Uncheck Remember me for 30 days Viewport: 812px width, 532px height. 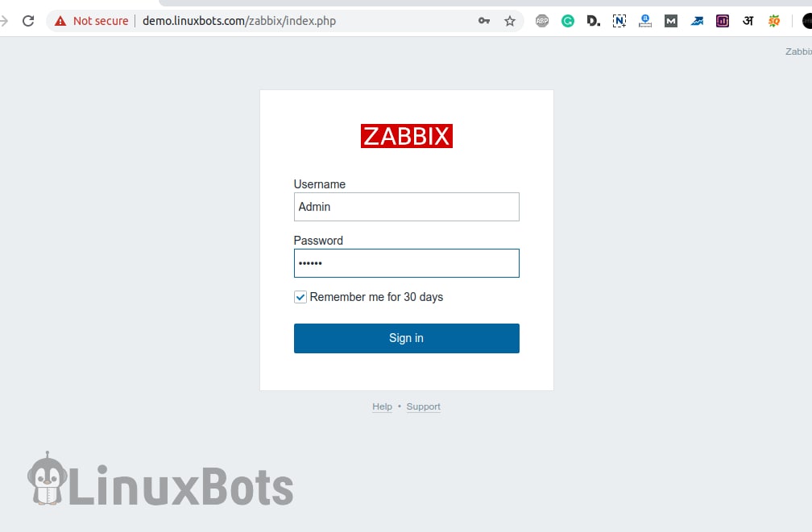(x=300, y=297)
